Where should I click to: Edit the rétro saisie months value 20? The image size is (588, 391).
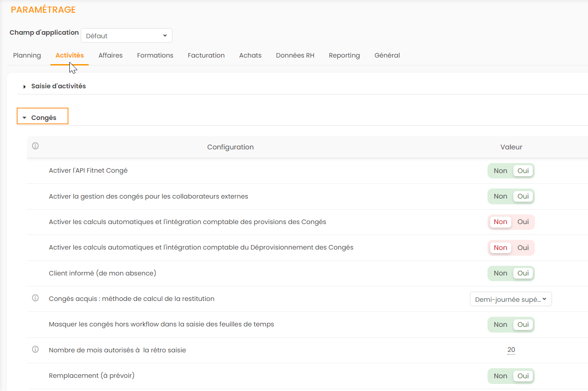pyautogui.click(x=511, y=350)
